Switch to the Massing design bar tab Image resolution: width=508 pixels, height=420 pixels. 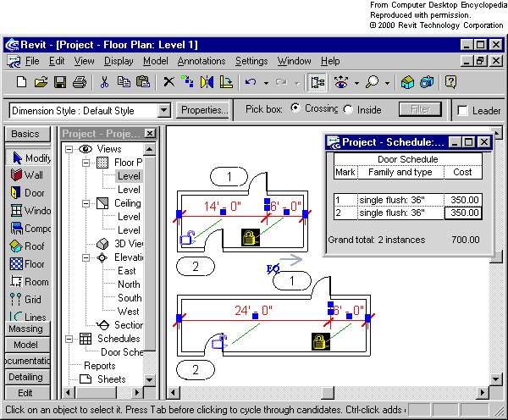click(x=28, y=329)
